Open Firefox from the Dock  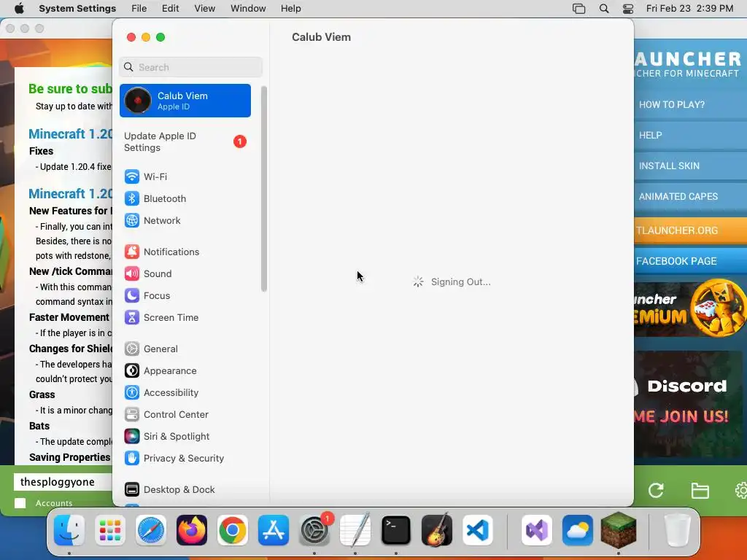click(x=192, y=530)
